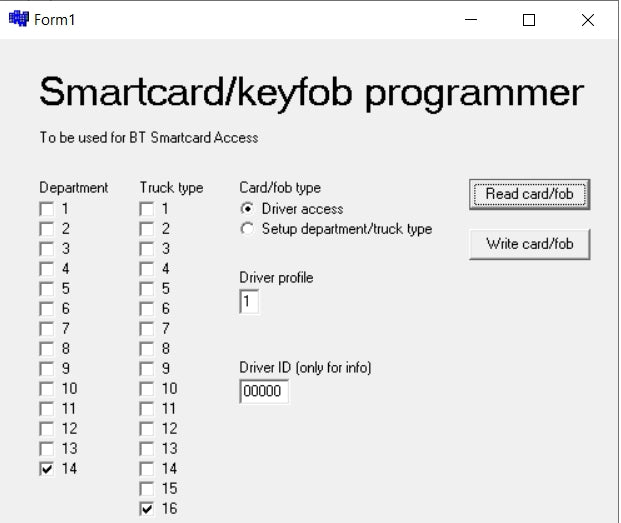Check Department 13 checkbox
Viewport: 621px width, 523px height.
tap(46, 449)
